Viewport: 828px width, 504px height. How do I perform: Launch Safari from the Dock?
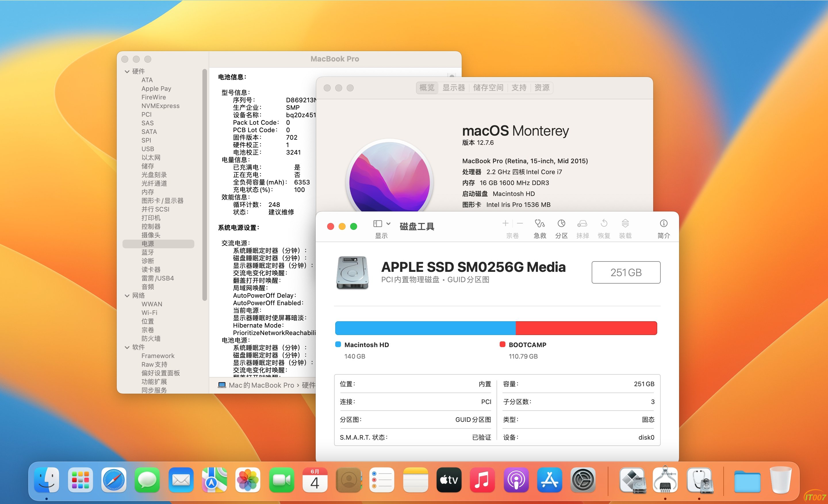(x=114, y=480)
